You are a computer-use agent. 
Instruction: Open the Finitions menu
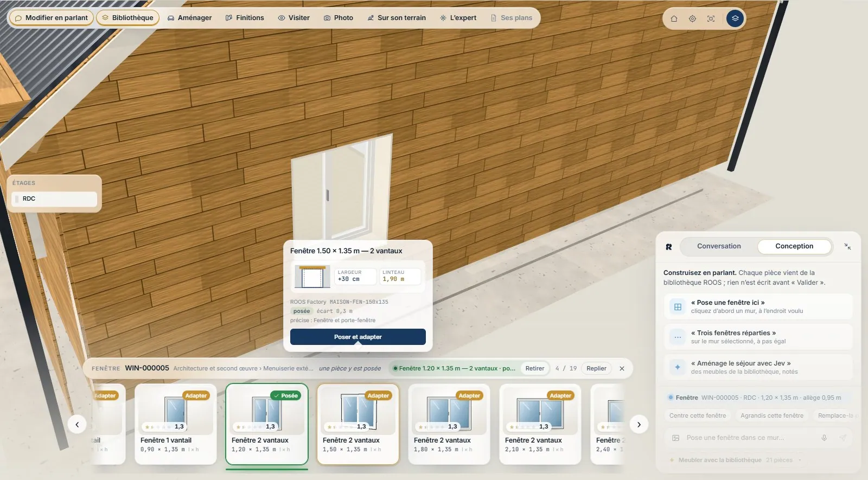coord(245,18)
